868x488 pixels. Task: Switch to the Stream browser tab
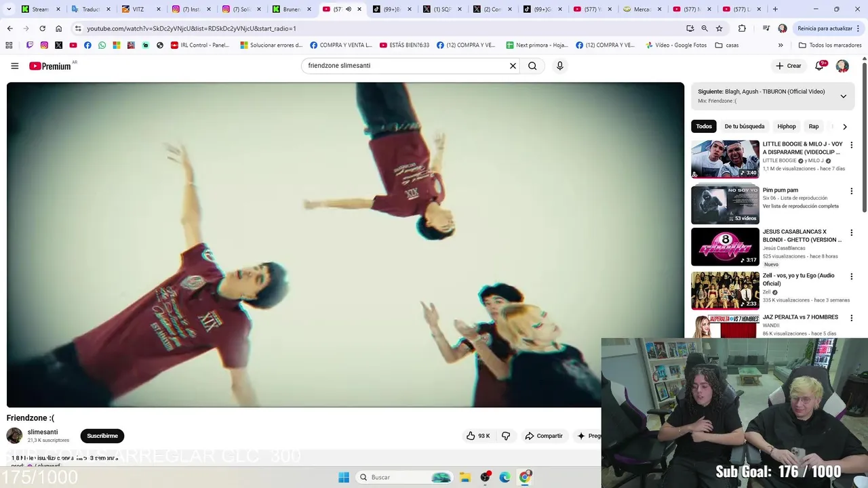41,9
